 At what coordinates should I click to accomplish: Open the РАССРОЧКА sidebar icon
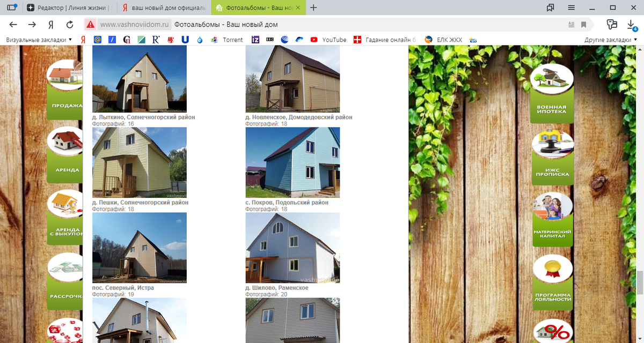point(65,280)
